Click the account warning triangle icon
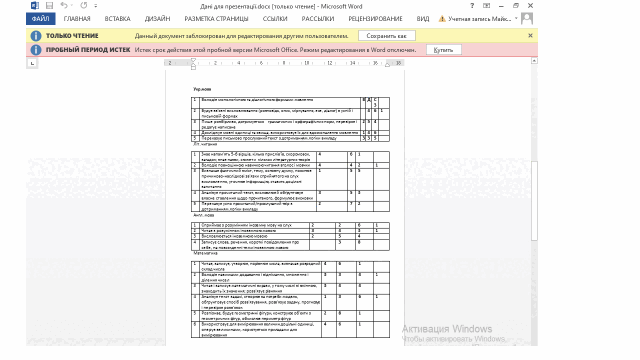The width and height of the screenshot is (640, 360). tap(442, 19)
